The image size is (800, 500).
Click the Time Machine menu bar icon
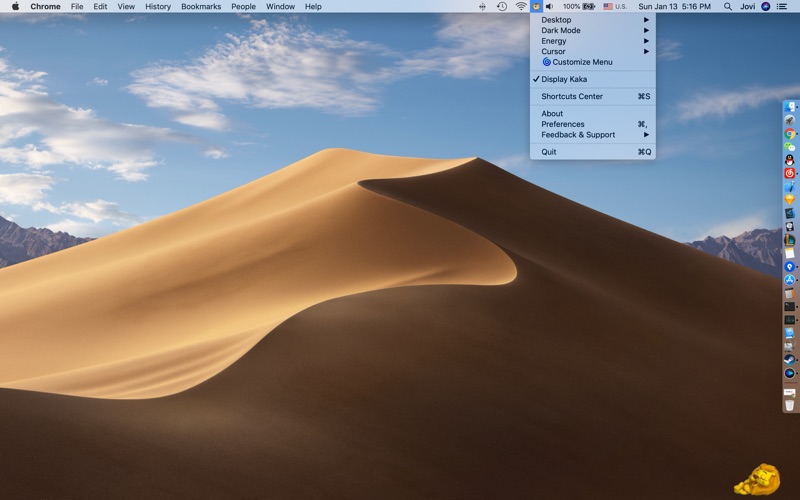coord(502,6)
